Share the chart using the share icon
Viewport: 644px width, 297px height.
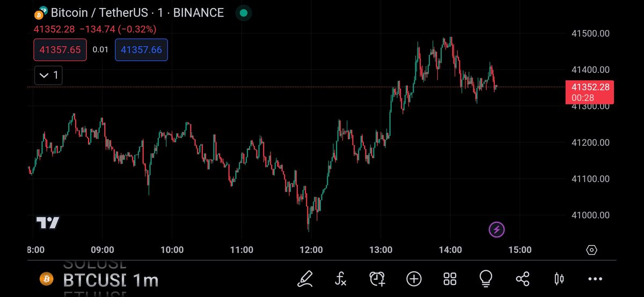522,278
